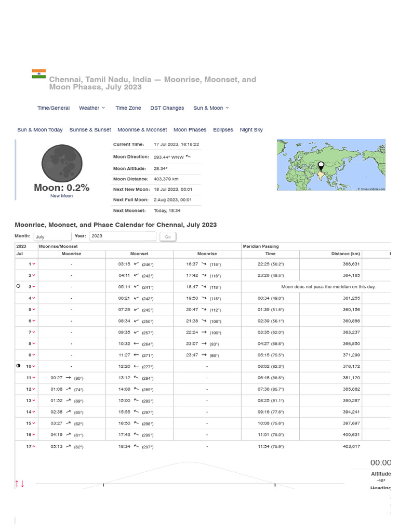Open the Month selector showing July
The width and height of the screenshot is (399, 532).
pyautogui.click(x=52, y=236)
